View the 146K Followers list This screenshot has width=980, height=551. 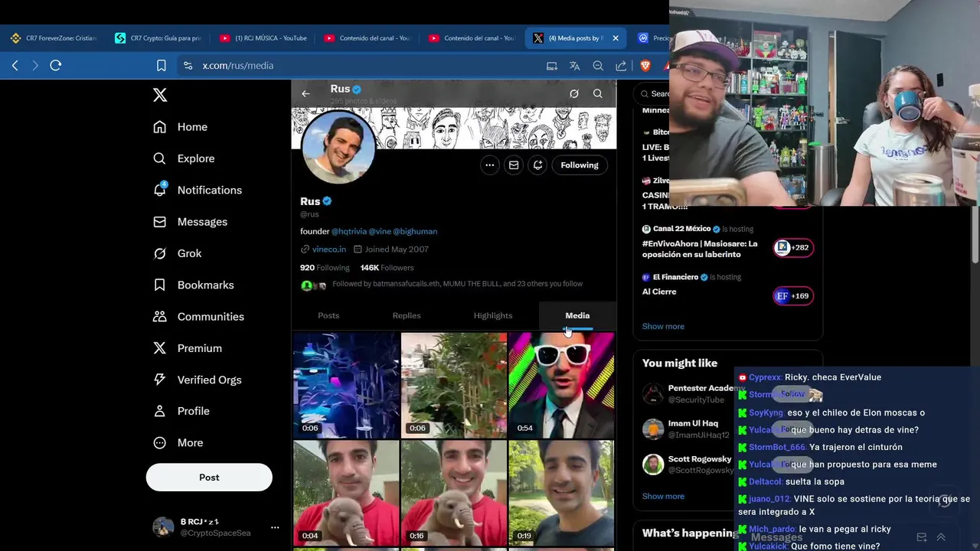(x=387, y=268)
